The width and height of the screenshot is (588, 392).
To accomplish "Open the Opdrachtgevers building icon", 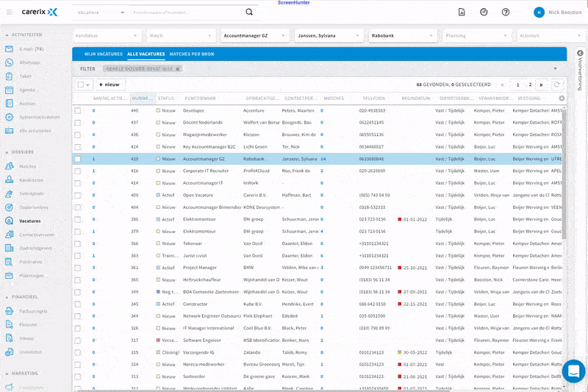I will pyautogui.click(x=9, y=249).
